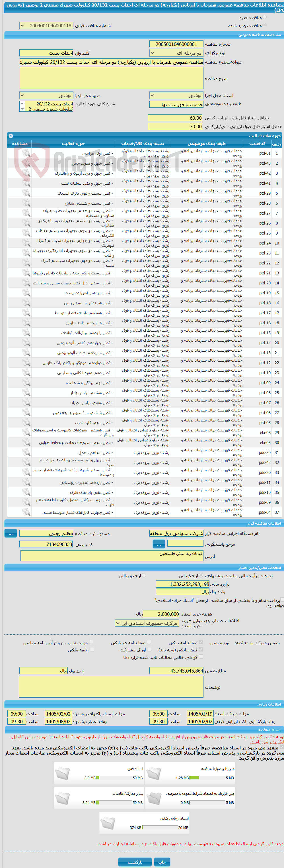Toggle the ضمانتنامه غیربانکی checkbox
The width and height of the screenshot is (284, 868).
click(149, 642)
